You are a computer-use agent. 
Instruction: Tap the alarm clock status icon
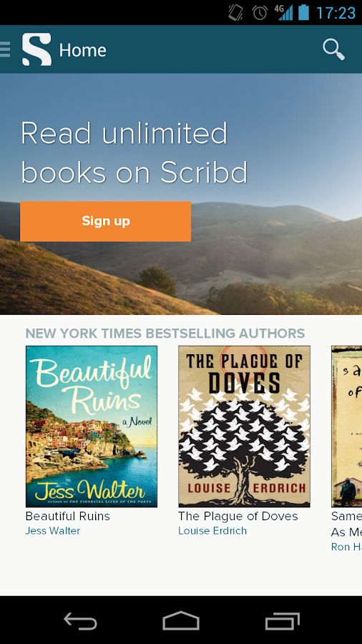pyautogui.click(x=260, y=13)
